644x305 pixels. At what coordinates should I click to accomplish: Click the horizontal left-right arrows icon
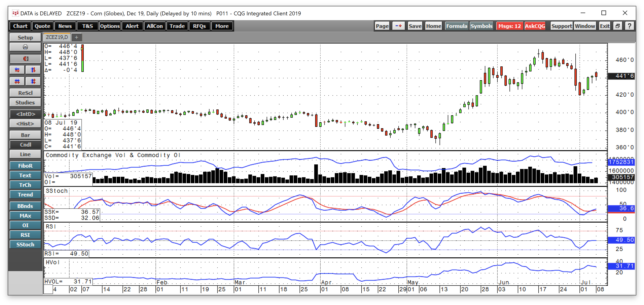pos(17,70)
